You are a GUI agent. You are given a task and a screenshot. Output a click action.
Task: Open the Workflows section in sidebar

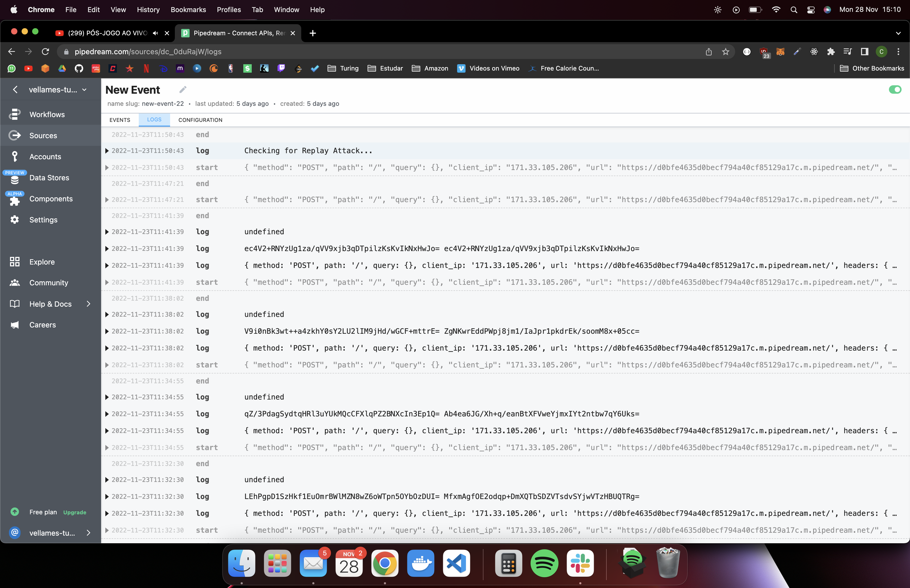47,114
